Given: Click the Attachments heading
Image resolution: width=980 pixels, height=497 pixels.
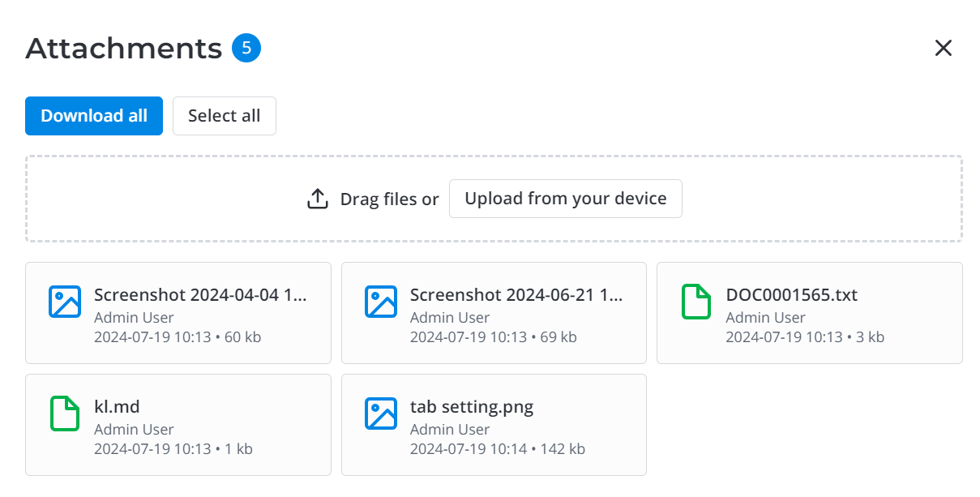Looking at the screenshot, I should tap(123, 49).
